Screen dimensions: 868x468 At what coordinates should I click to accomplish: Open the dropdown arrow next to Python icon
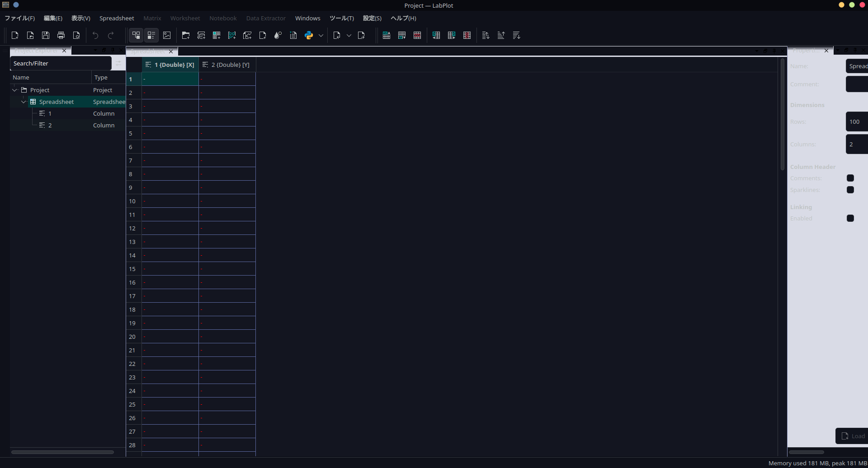tap(321, 35)
